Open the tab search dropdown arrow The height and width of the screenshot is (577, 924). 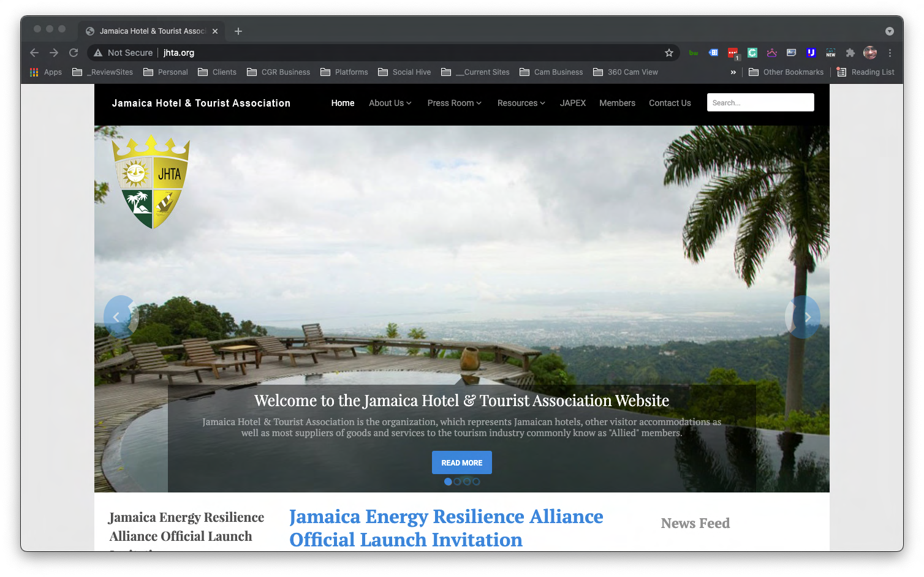(890, 31)
